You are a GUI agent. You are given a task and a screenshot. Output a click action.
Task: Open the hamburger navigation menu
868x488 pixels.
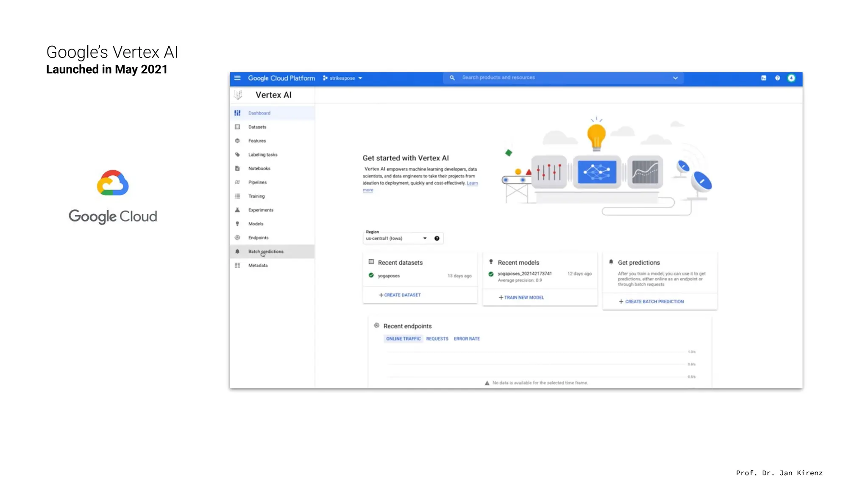pyautogui.click(x=237, y=78)
